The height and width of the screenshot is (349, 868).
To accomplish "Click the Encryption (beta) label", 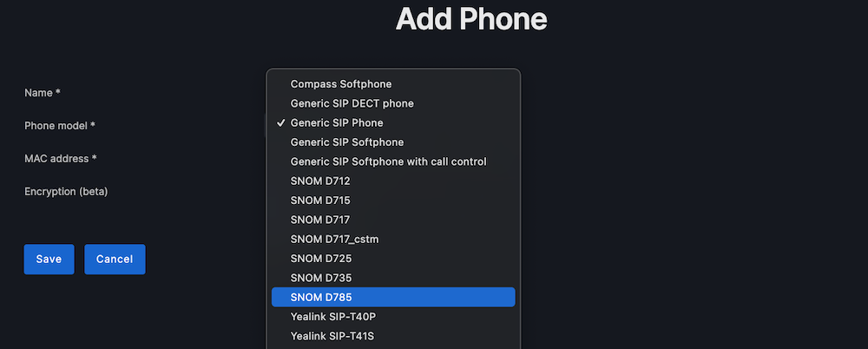I will tap(66, 191).
